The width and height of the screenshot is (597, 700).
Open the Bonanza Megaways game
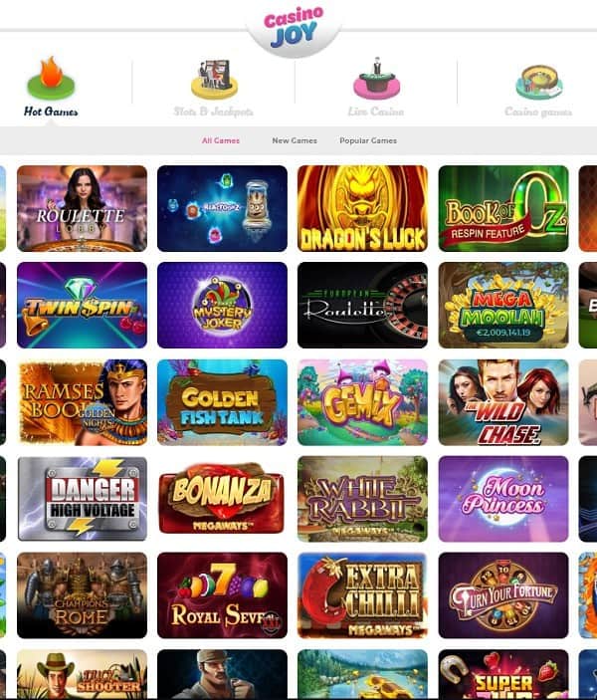222,499
